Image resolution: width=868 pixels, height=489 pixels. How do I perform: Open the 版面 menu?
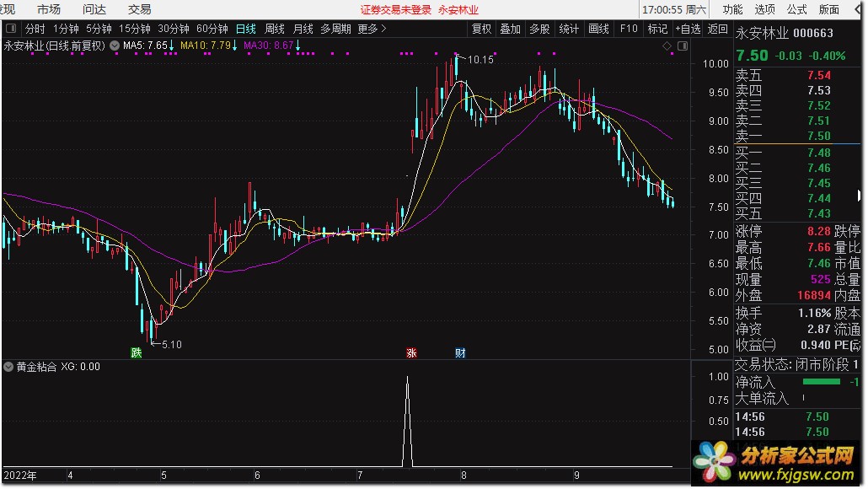point(828,9)
